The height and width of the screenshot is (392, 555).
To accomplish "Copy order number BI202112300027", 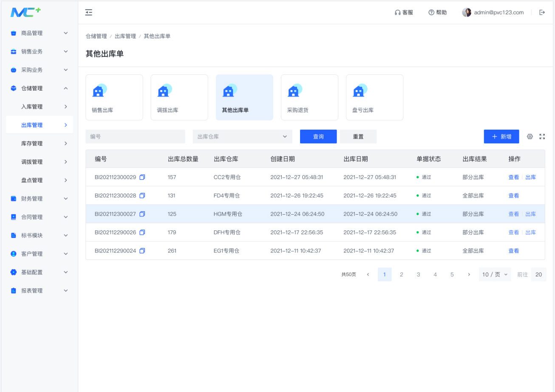I will pos(142,214).
